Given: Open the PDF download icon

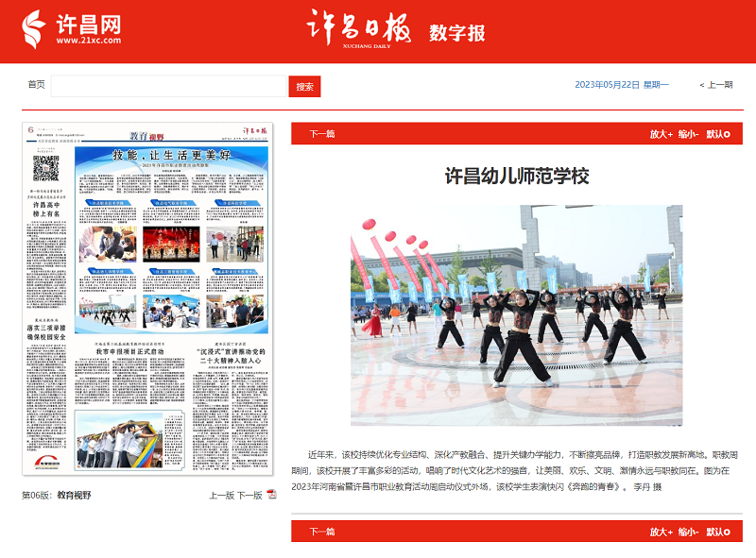Looking at the screenshot, I should click(x=272, y=495).
